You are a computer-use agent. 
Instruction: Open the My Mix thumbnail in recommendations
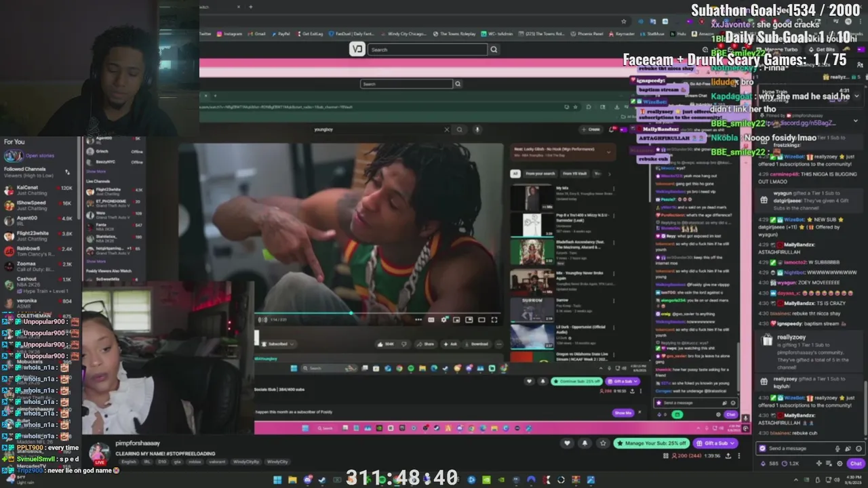532,199
